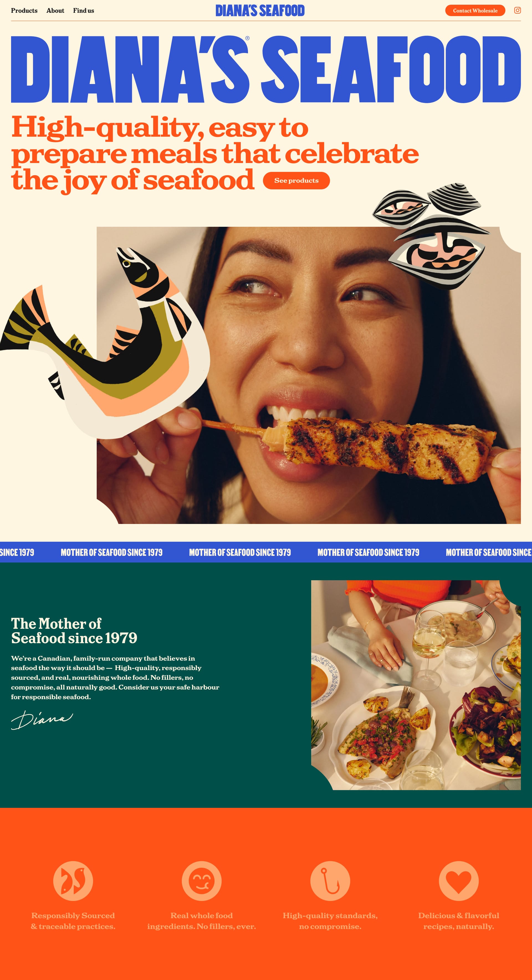Click the See products button
Image resolution: width=532 pixels, height=980 pixels.
click(296, 180)
